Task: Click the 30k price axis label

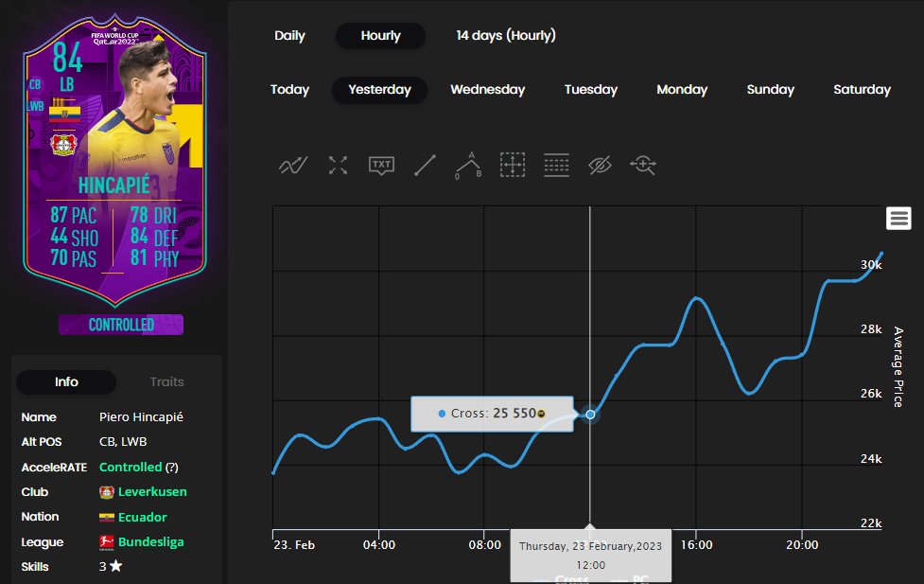Action: click(871, 265)
